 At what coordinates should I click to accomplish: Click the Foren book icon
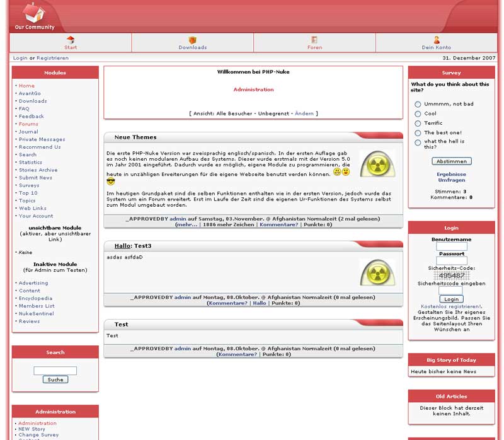coord(314,40)
